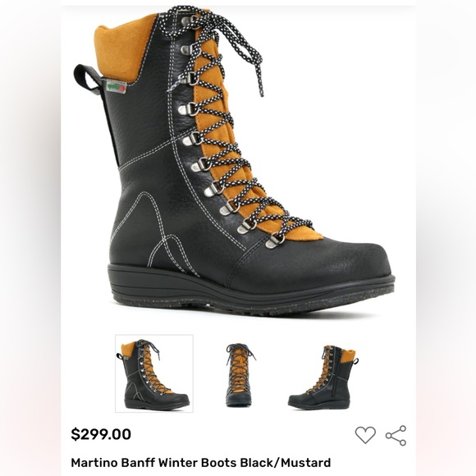Show the front-view boot thumbnail
The image size is (476, 476).
240,374
